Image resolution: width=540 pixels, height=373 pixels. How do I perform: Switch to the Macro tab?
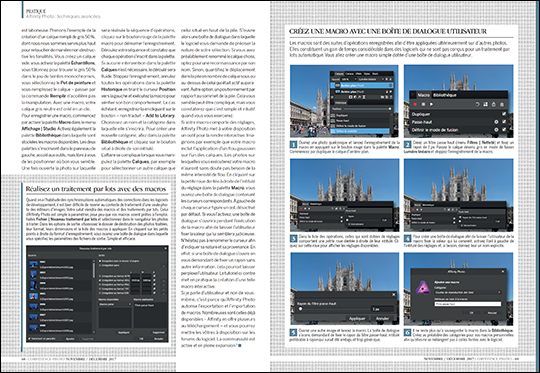tap(424, 95)
